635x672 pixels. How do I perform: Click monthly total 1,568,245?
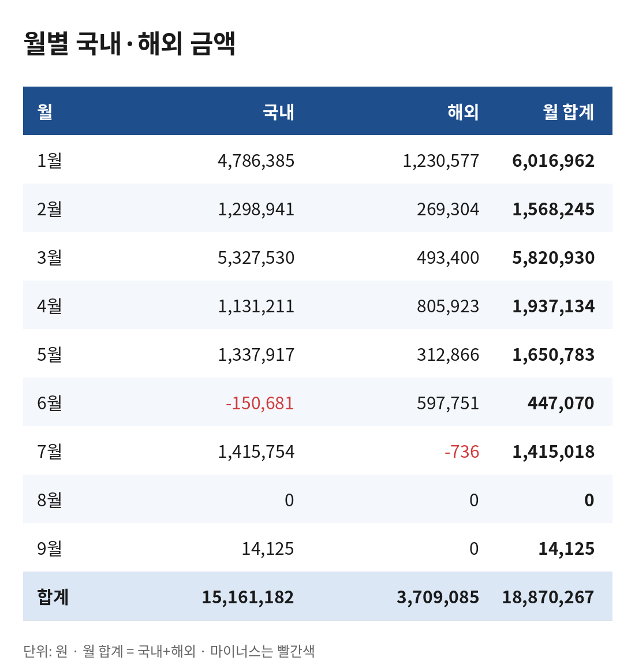553,209
